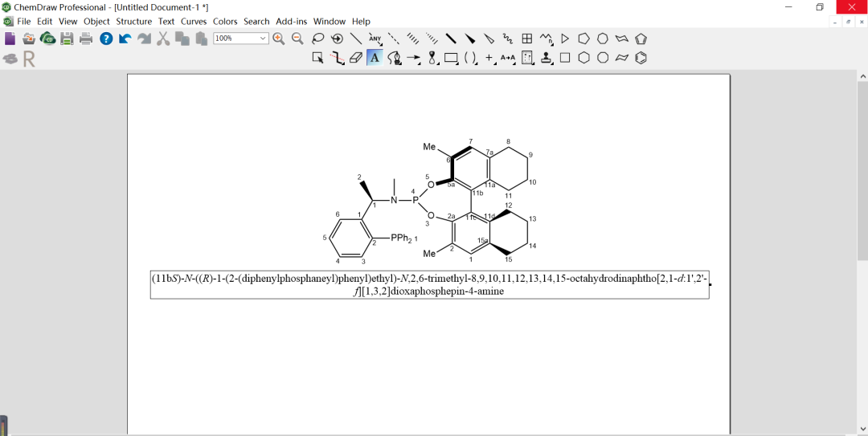Select the Lasso tool
The image size is (868, 436).
(x=317, y=39)
